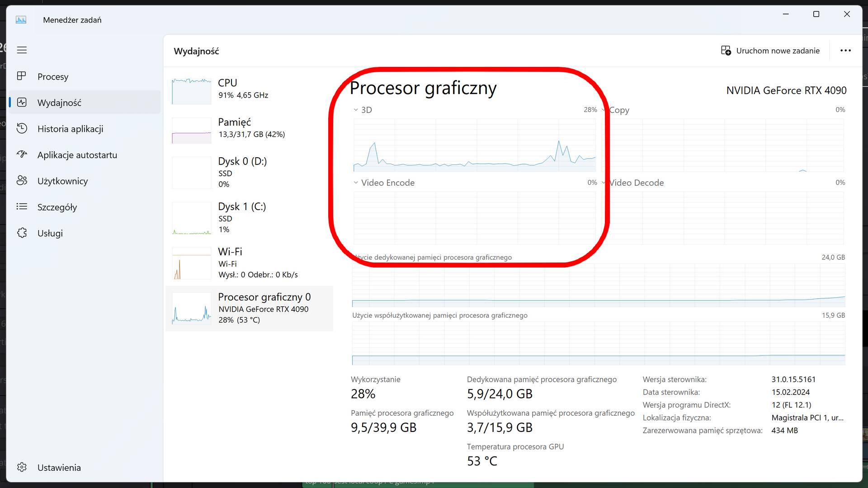Open the hamburger navigation menu
The height and width of the screenshot is (488, 868).
click(x=22, y=50)
